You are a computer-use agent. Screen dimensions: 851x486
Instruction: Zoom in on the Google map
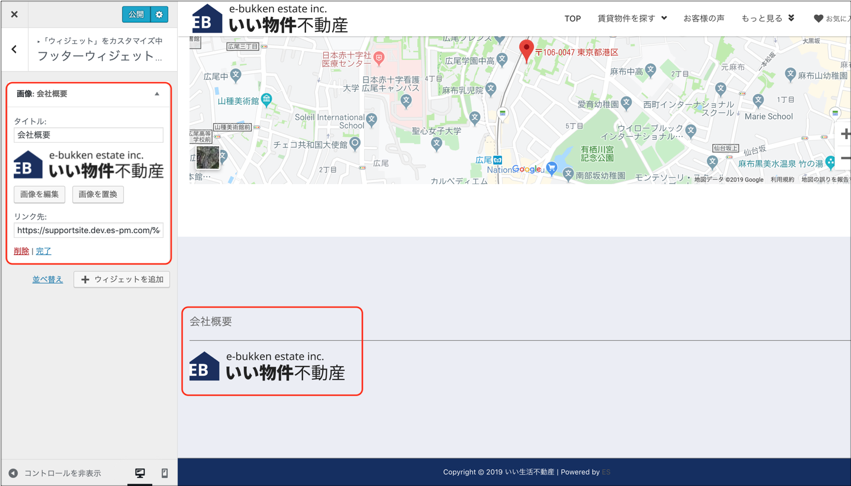845,134
